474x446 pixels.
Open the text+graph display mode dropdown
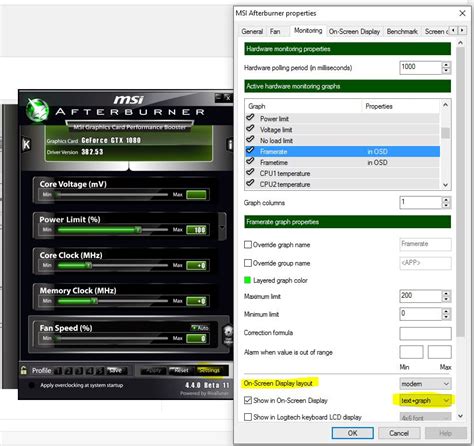pos(425,400)
